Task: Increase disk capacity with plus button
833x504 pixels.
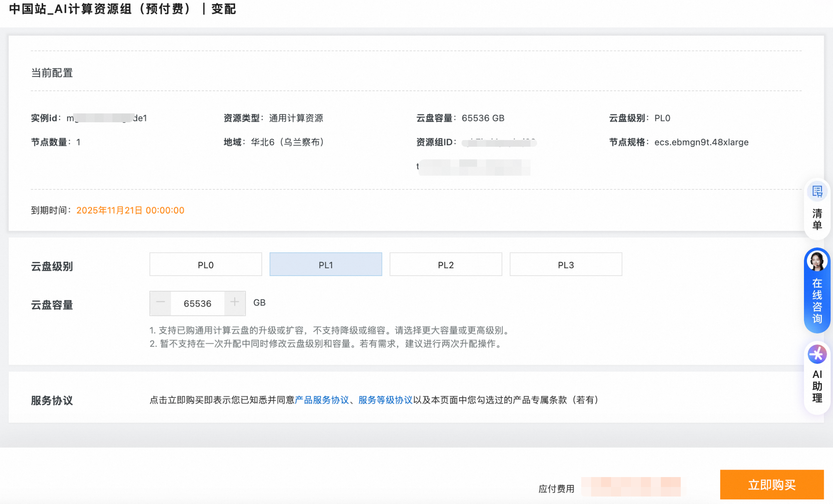Action: click(x=235, y=303)
